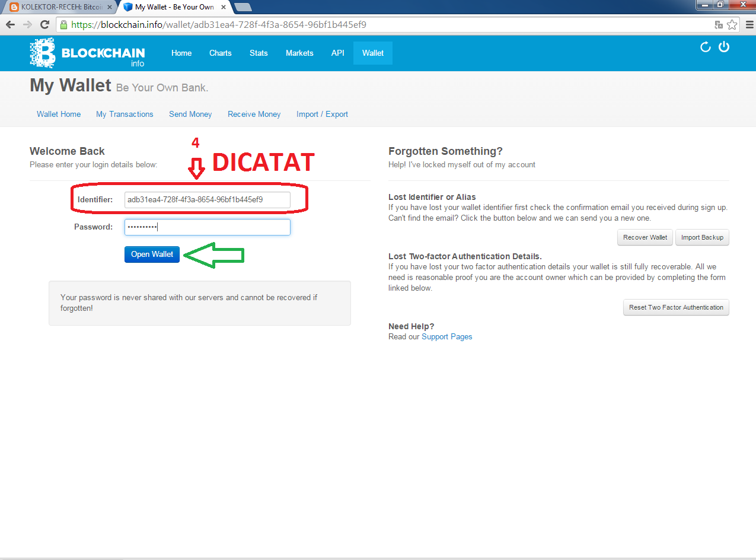Close the My Wallet browser tab

pos(224,7)
